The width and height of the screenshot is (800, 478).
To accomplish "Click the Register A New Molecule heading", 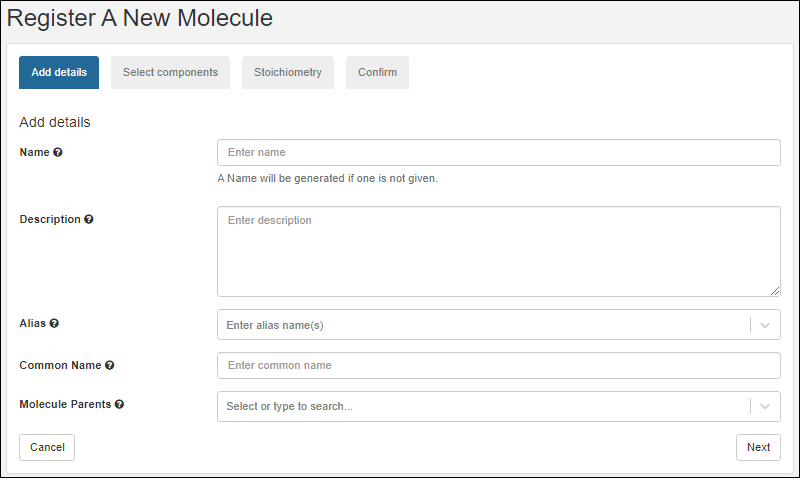I will tap(140, 18).
